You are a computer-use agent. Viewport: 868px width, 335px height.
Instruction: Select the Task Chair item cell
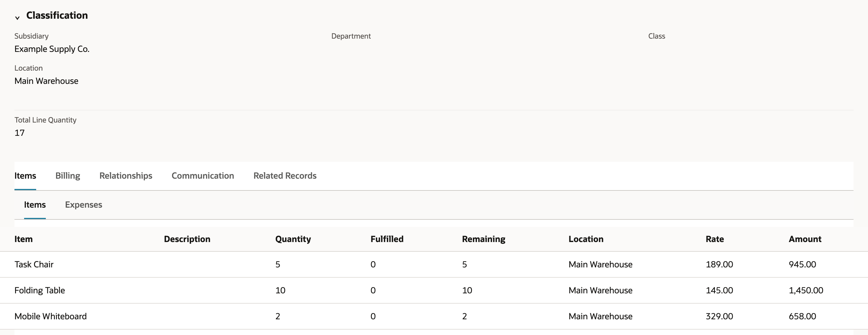[34, 264]
